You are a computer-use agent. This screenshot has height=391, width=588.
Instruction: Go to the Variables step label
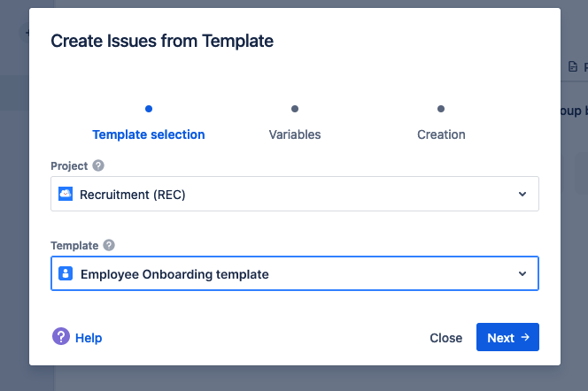[x=295, y=135]
